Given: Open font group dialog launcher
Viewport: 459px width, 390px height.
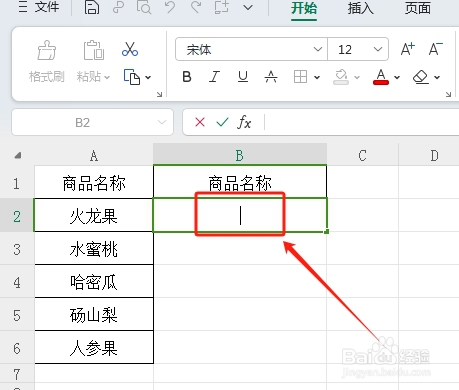Looking at the screenshot, I should tap(448, 94).
